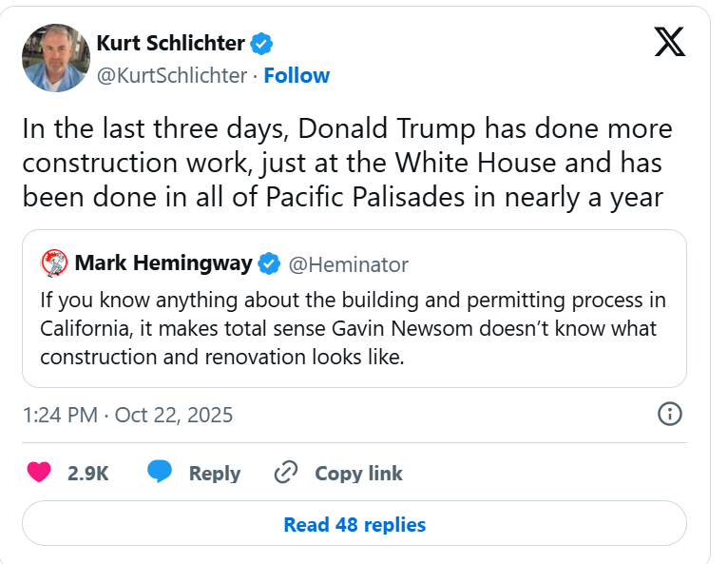The width and height of the screenshot is (728, 564).
Task: Click the Copy link text
Action: click(x=358, y=473)
